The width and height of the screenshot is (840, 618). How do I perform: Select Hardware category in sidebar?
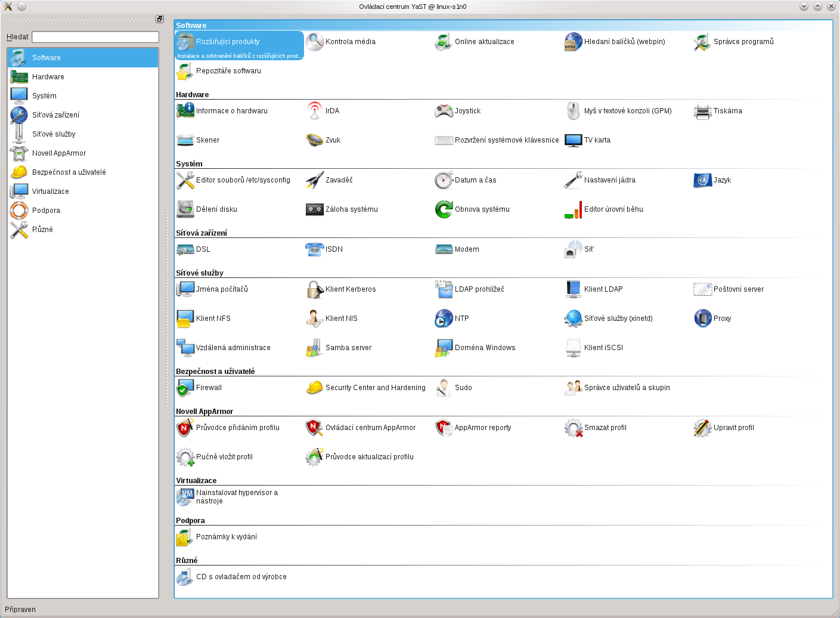tap(83, 77)
